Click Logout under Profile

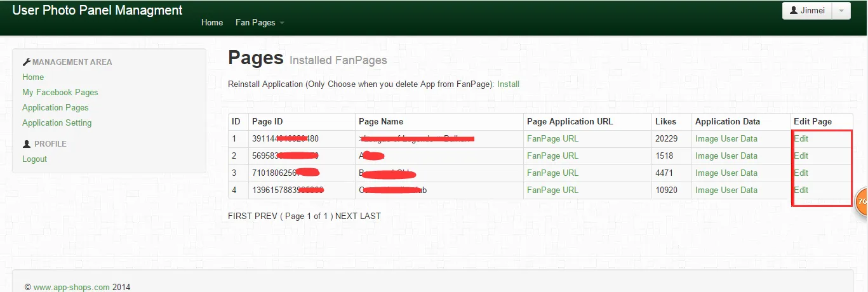(x=34, y=159)
